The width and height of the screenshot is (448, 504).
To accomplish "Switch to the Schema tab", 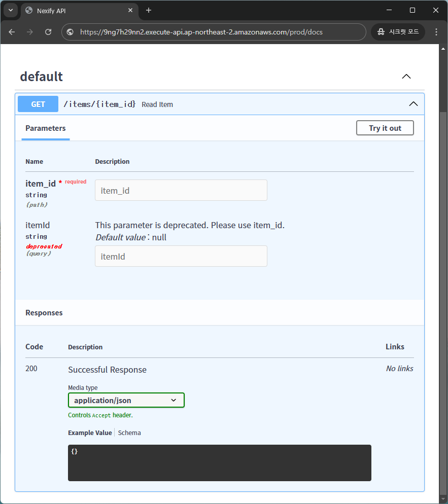I will pyautogui.click(x=129, y=433).
